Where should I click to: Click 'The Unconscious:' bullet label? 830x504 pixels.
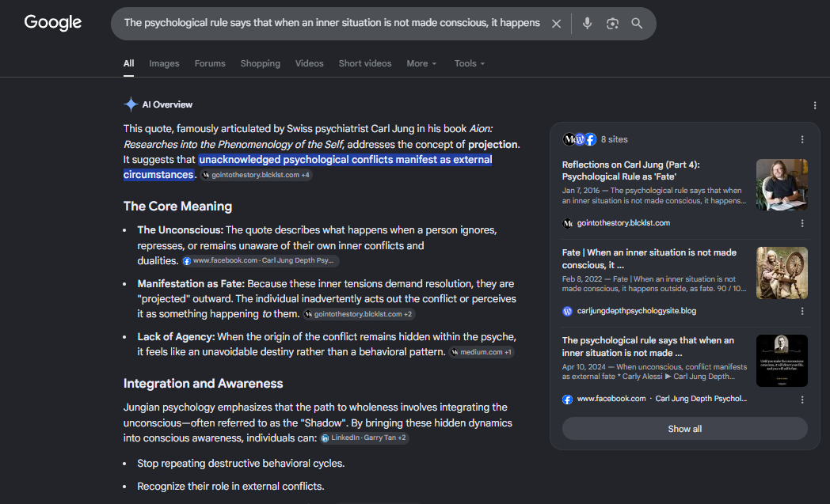tap(180, 230)
